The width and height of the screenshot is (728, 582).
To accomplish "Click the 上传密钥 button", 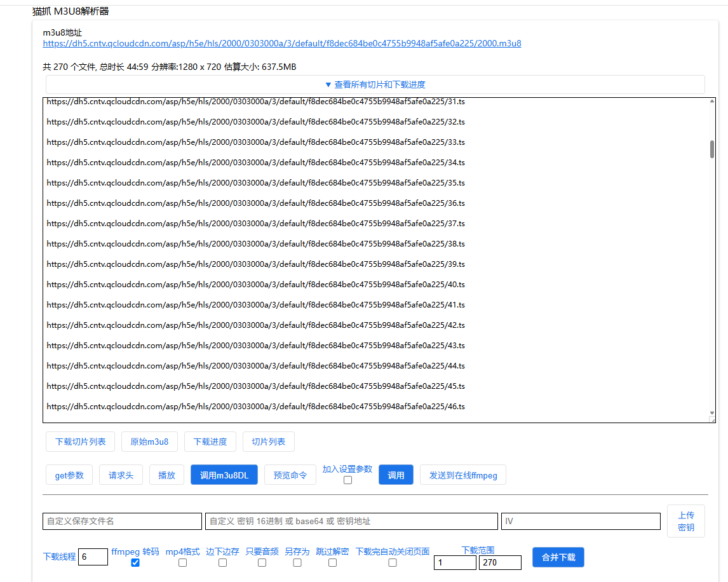I will pos(685,521).
